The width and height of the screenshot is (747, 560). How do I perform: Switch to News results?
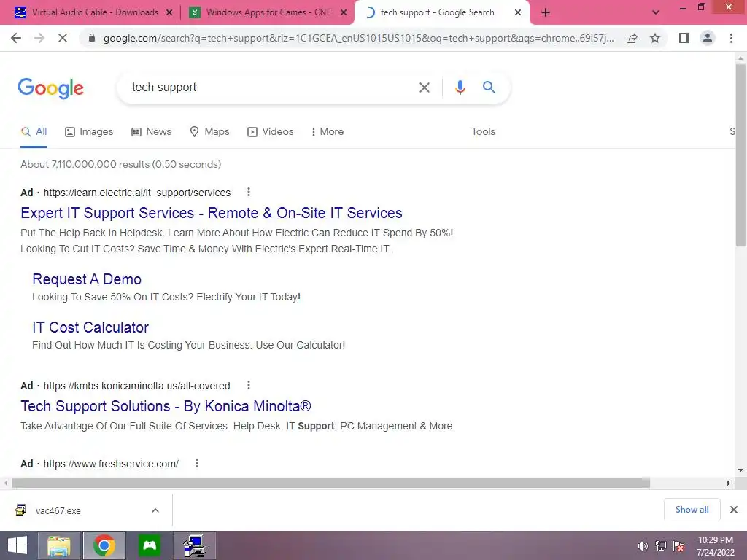pyautogui.click(x=152, y=132)
